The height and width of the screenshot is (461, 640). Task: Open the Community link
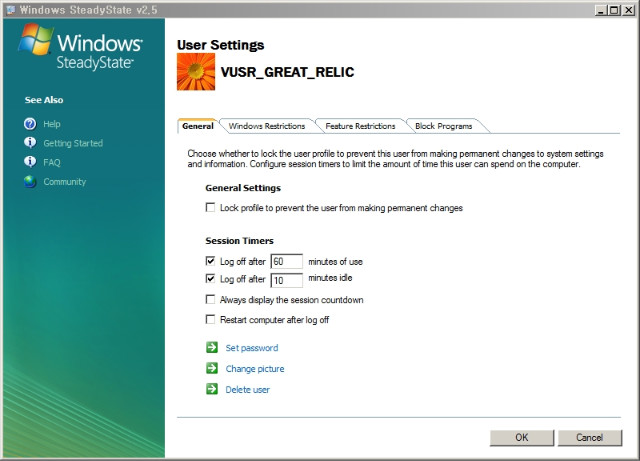pos(65,182)
